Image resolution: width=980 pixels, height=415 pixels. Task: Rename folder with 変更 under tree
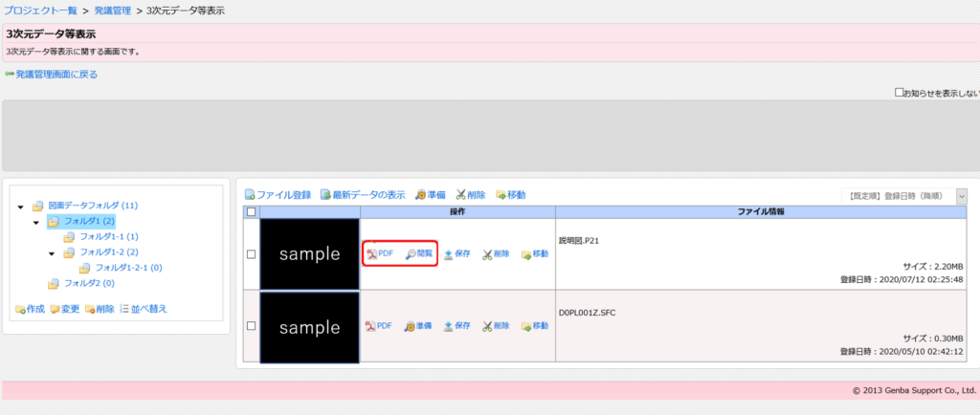tap(65, 309)
